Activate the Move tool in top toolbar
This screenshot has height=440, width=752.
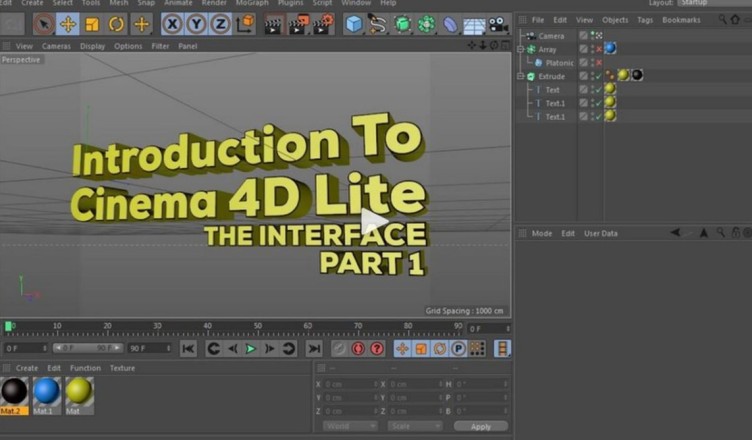click(x=68, y=24)
